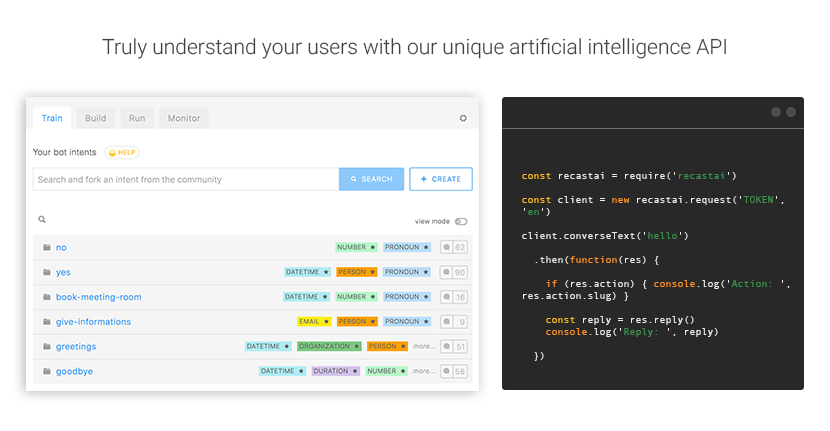Show more entities for goodbye intent
This screenshot has width=830, height=431.
424,371
